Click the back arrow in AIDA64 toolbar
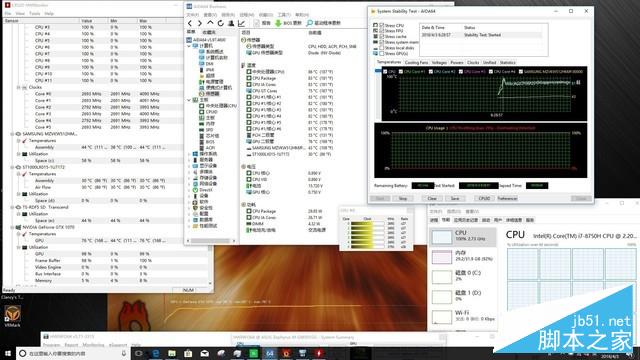640x360 pixels. [190, 23]
